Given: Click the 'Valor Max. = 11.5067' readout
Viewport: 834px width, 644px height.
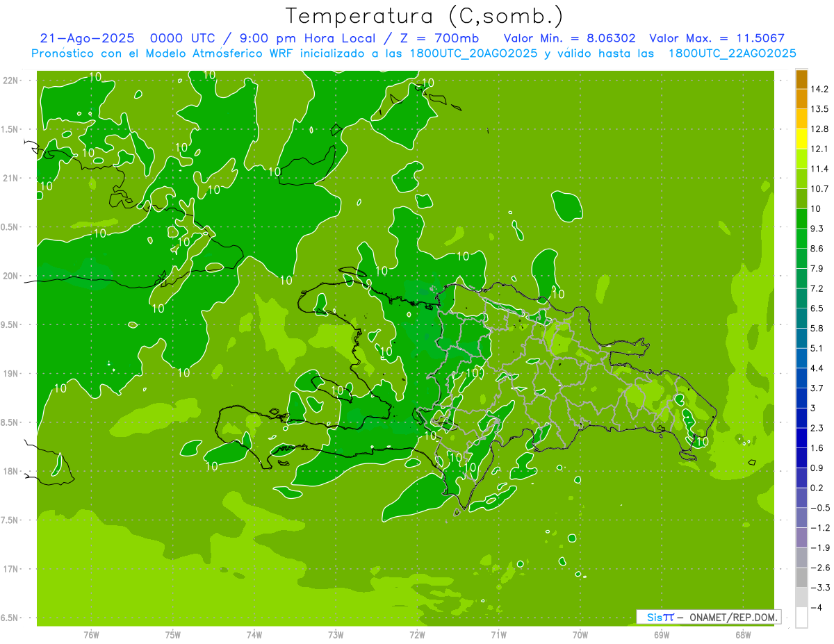Looking at the screenshot, I should click(717, 39).
